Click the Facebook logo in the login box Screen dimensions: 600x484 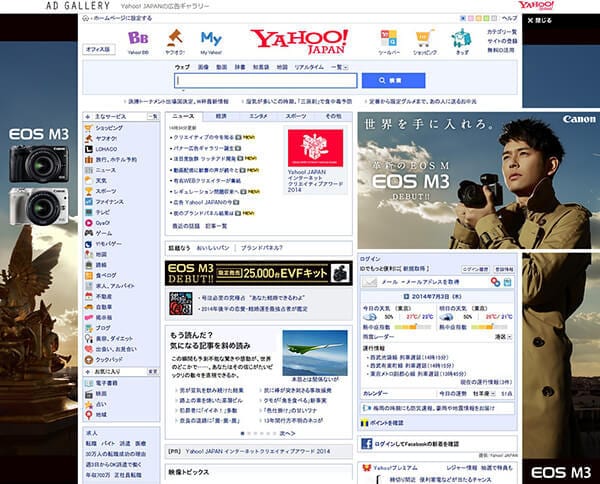coord(367,444)
